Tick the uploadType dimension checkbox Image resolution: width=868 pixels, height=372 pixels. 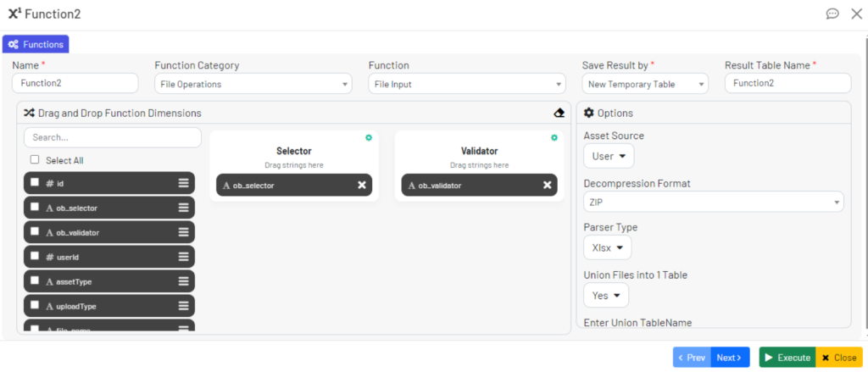(x=35, y=306)
